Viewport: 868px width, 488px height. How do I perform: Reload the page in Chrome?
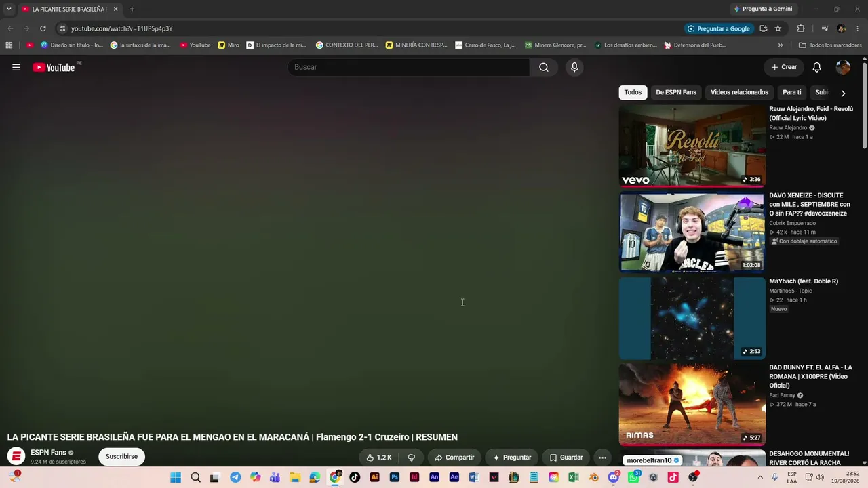pos(43,28)
